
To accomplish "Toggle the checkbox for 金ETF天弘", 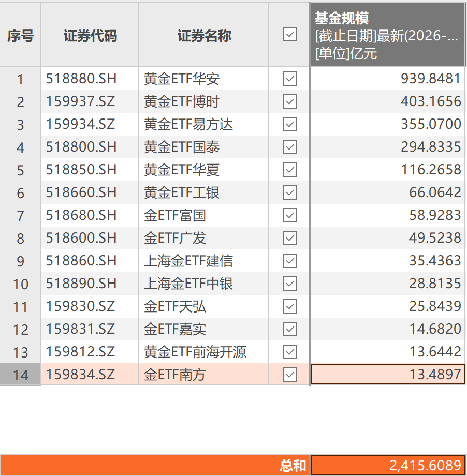I will [x=289, y=306].
